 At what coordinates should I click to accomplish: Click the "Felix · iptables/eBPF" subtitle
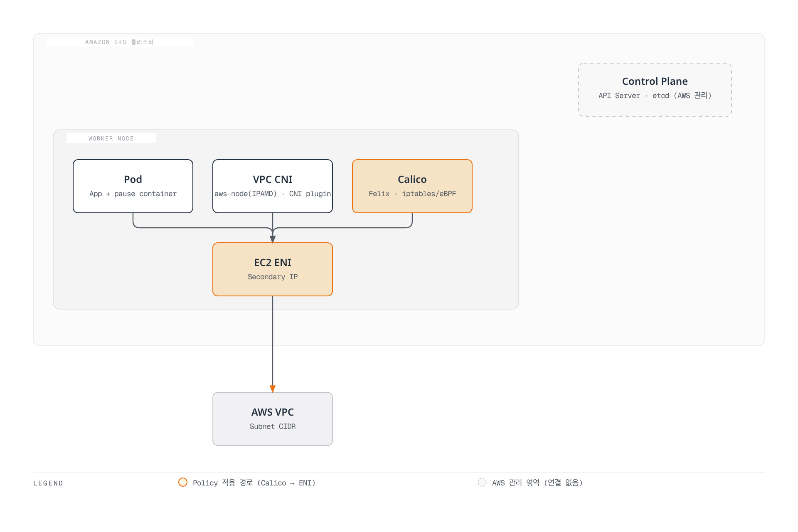[412, 194]
